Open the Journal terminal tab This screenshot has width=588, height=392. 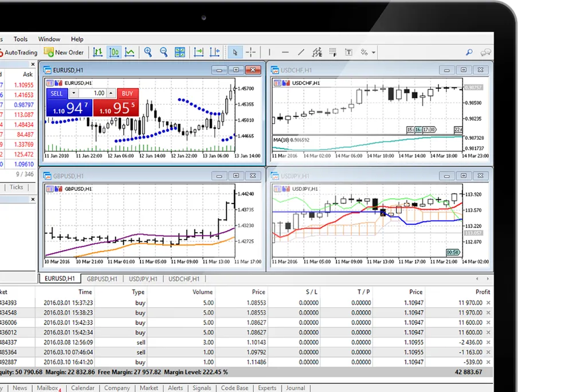[x=296, y=388]
